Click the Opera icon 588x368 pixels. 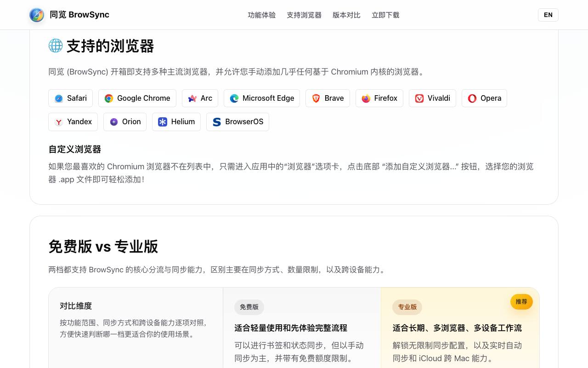472,98
